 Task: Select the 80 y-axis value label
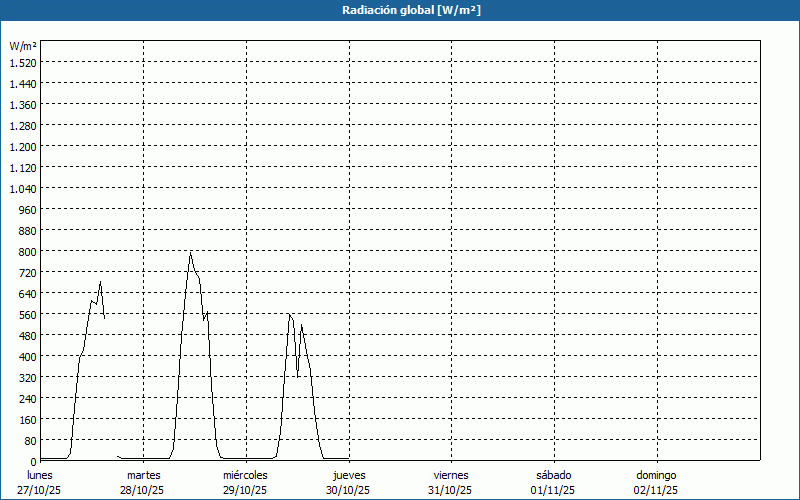click(x=30, y=440)
